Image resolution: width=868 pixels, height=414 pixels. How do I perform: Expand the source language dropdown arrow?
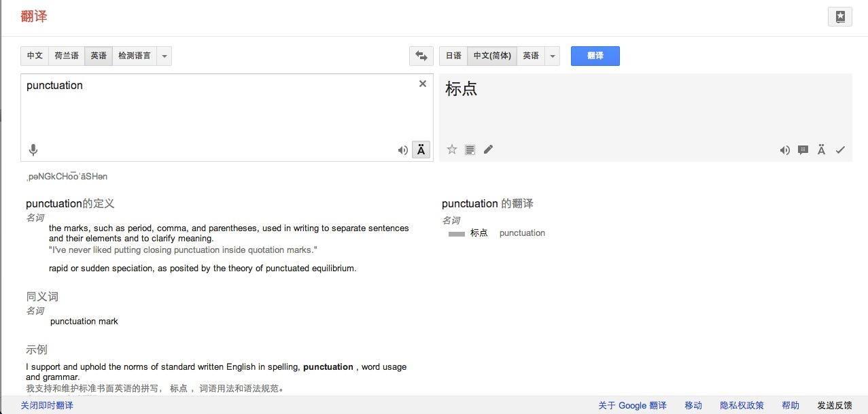164,56
